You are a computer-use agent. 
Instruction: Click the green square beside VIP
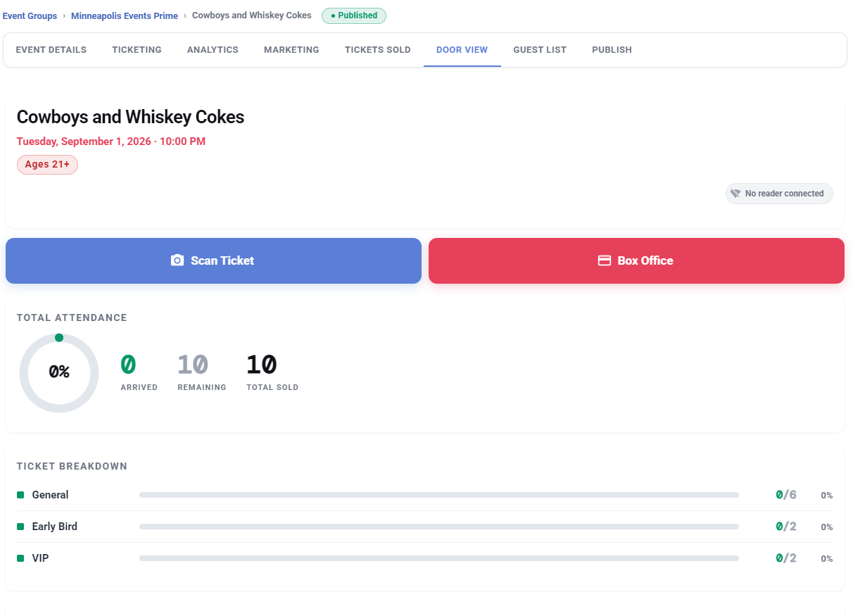pyautogui.click(x=20, y=558)
